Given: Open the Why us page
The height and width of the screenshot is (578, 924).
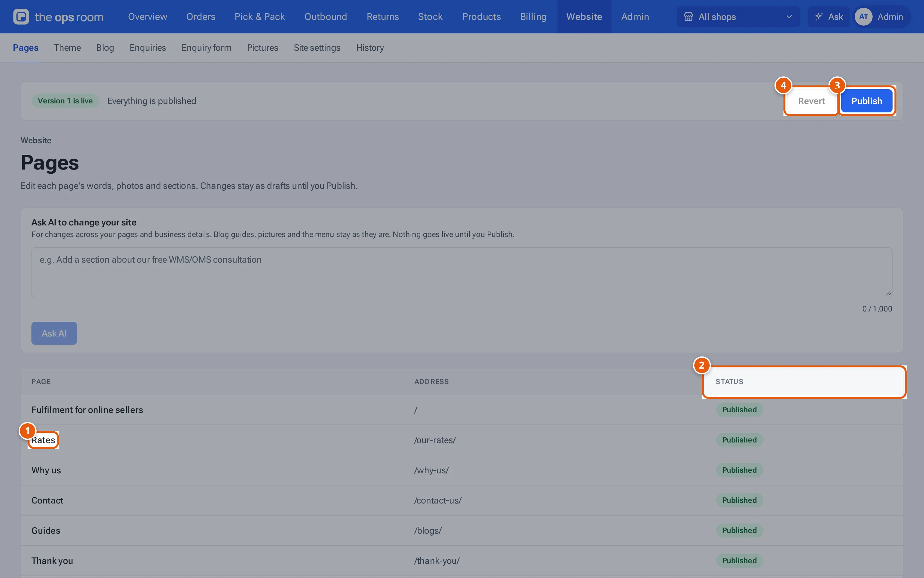Looking at the screenshot, I should (46, 470).
